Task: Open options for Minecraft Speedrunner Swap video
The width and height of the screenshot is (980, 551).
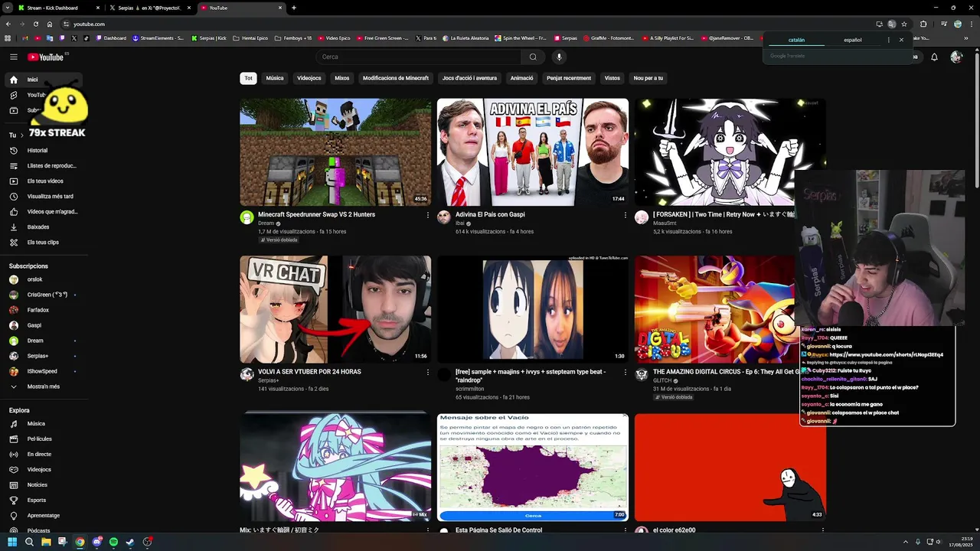Action: point(428,215)
